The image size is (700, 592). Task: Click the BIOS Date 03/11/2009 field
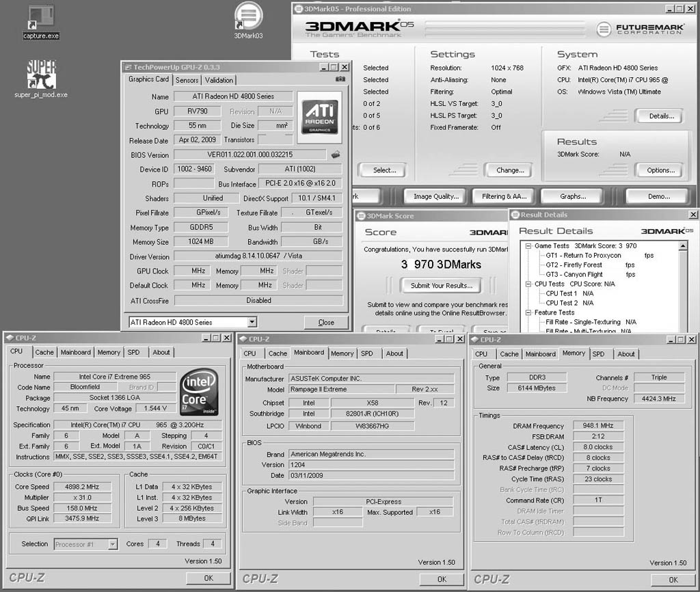point(371,476)
